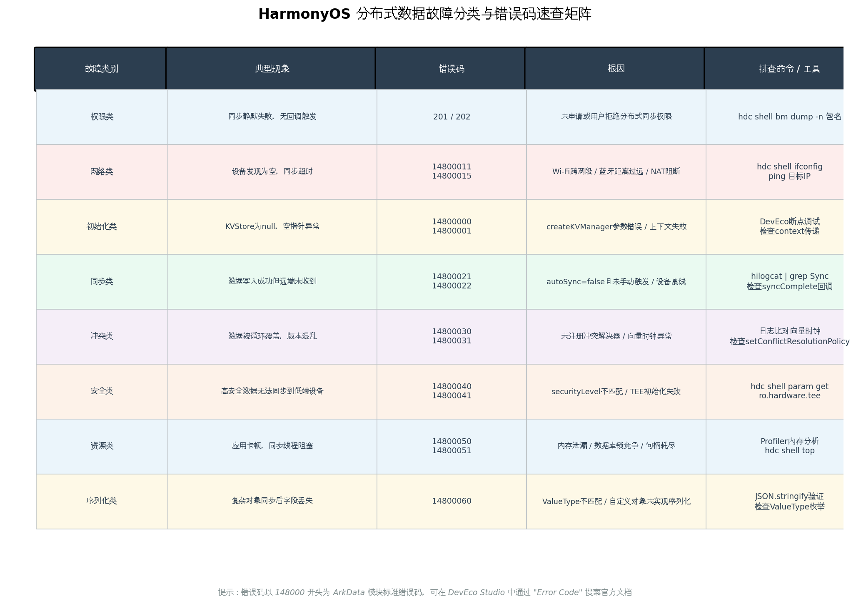The width and height of the screenshot is (856, 616).
Task: Click the "高安全数据无法同步到低端设备" cell
Action: (272, 392)
